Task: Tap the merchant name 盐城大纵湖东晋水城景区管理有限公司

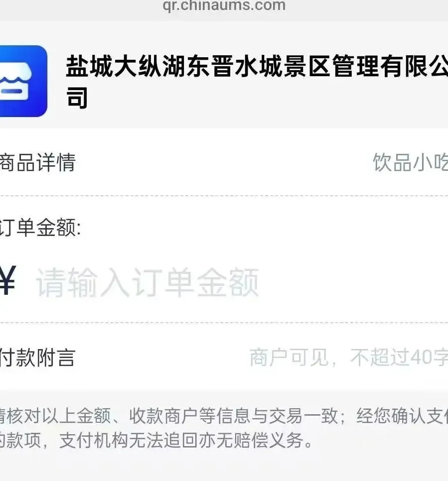Action: point(257,81)
